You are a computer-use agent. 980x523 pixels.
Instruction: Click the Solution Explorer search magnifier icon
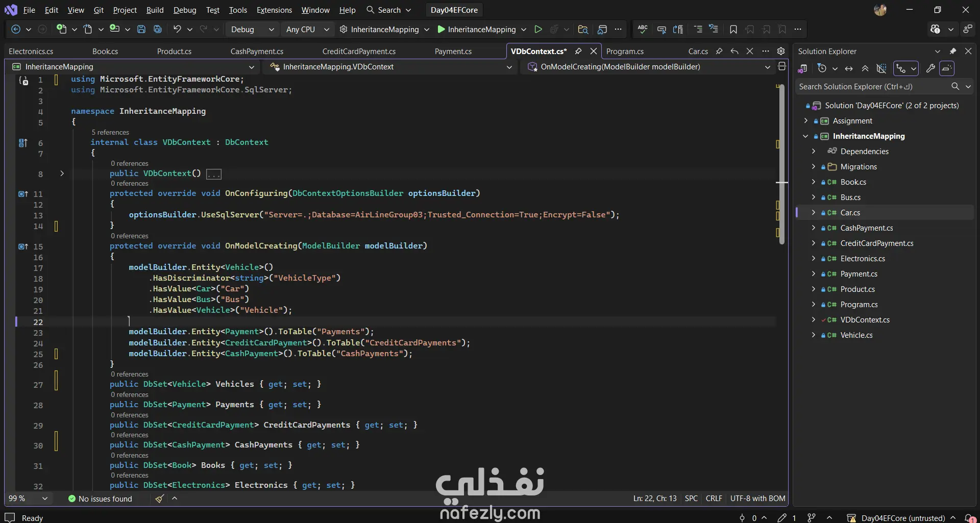(x=955, y=87)
